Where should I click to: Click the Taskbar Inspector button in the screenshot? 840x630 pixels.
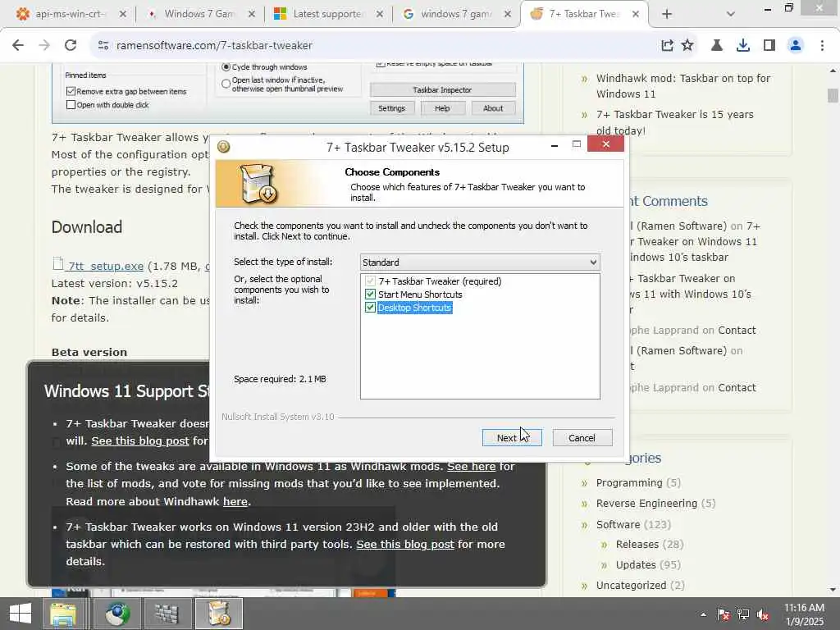click(x=442, y=90)
